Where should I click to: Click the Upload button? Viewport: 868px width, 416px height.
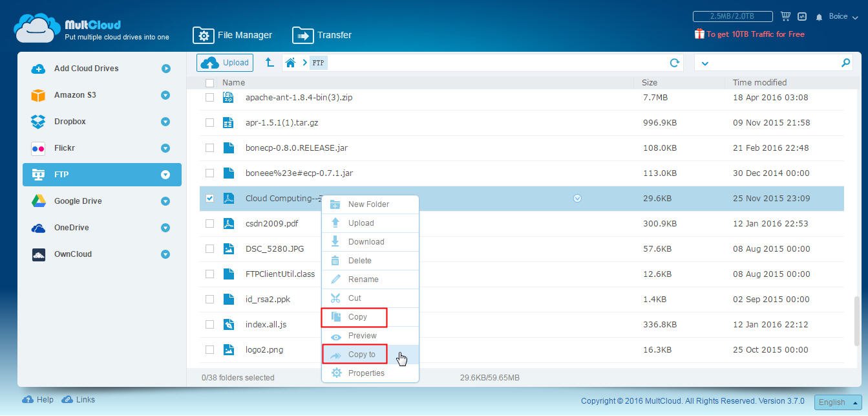coord(225,63)
